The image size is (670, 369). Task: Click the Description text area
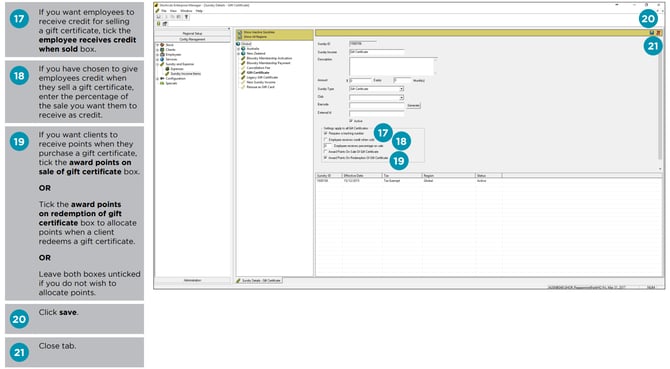click(391, 66)
